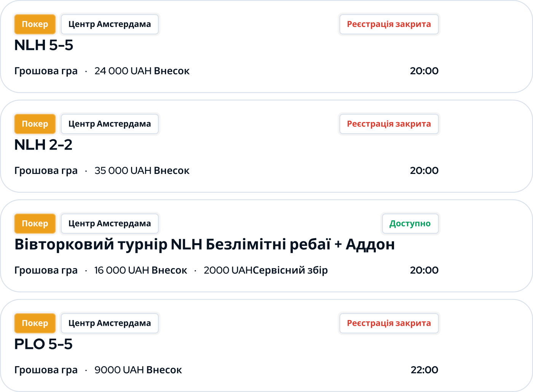Select the Покер tag on NLH 2-2 card
The image size is (533, 392).
[x=35, y=124]
